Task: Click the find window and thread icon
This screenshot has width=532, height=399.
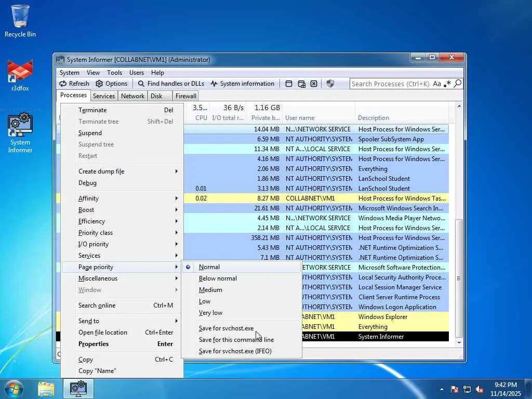Action: 301,84
